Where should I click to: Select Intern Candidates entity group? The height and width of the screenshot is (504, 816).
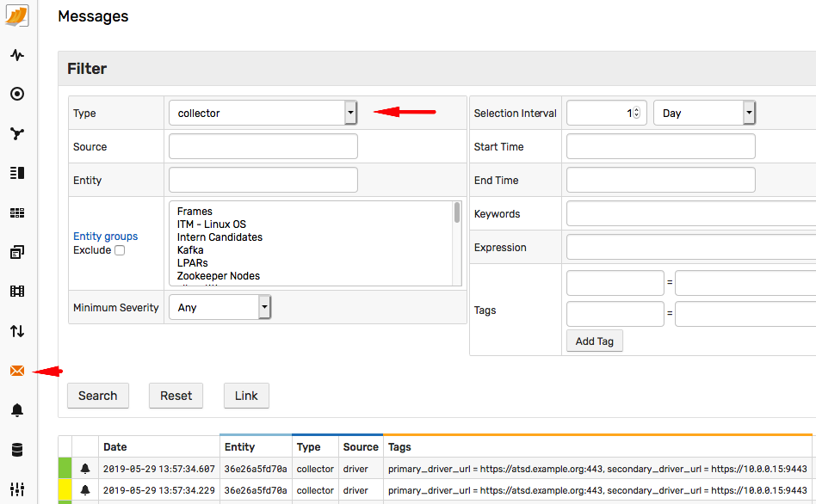pyautogui.click(x=219, y=237)
